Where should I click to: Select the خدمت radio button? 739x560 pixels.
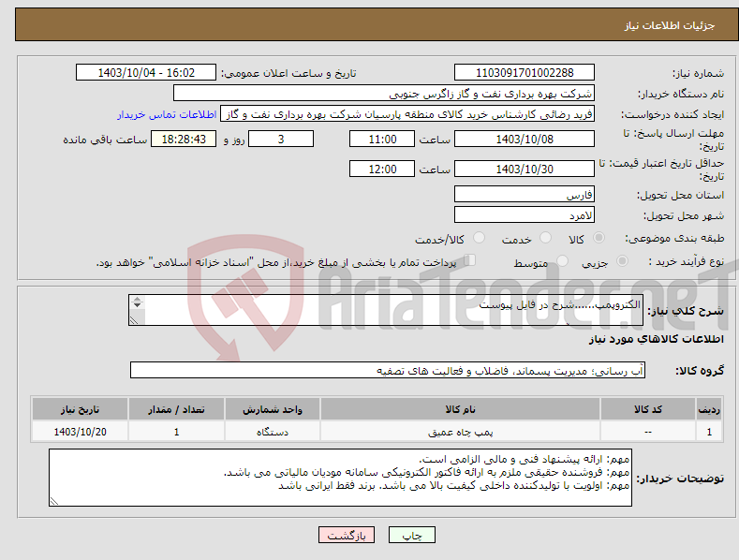(545, 238)
